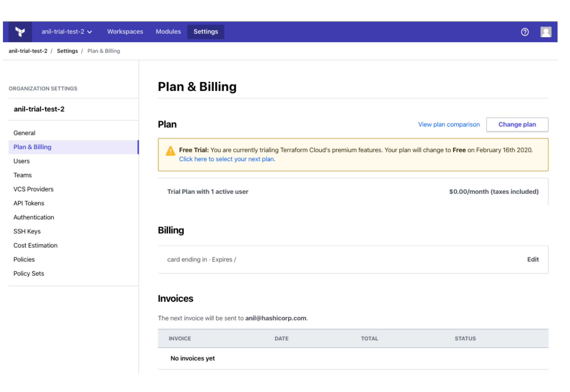Click the Change plan button
Image resolution: width=570 pixels, height=392 pixels.
[517, 125]
